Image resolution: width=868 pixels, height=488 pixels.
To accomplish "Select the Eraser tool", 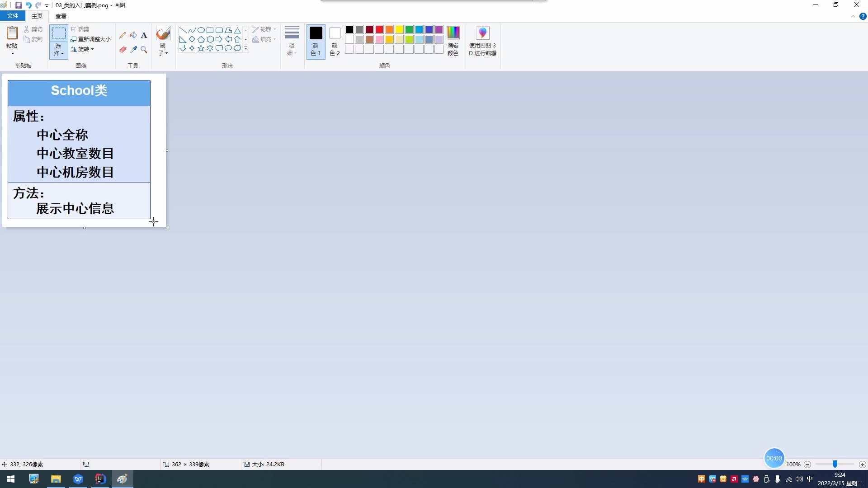I will click(123, 50).
